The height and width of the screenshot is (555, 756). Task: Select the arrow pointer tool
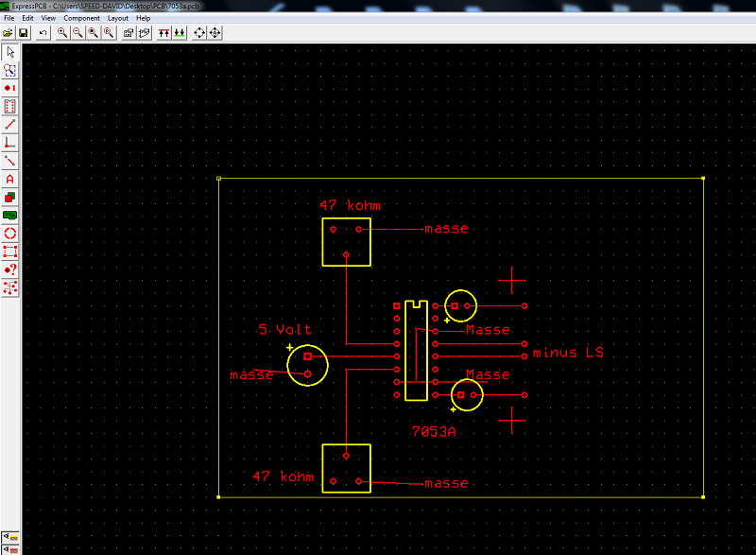[10, 52]
